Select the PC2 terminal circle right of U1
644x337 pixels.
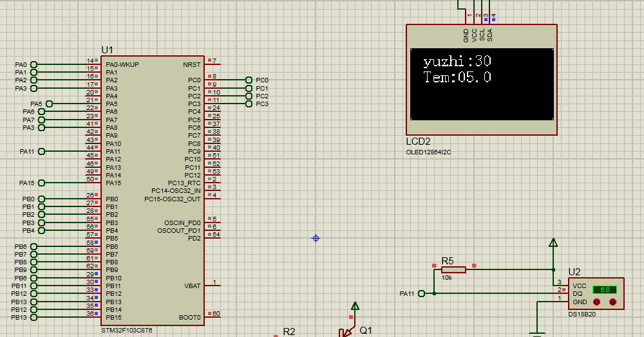pyautogui.click(x=249, y=96)
